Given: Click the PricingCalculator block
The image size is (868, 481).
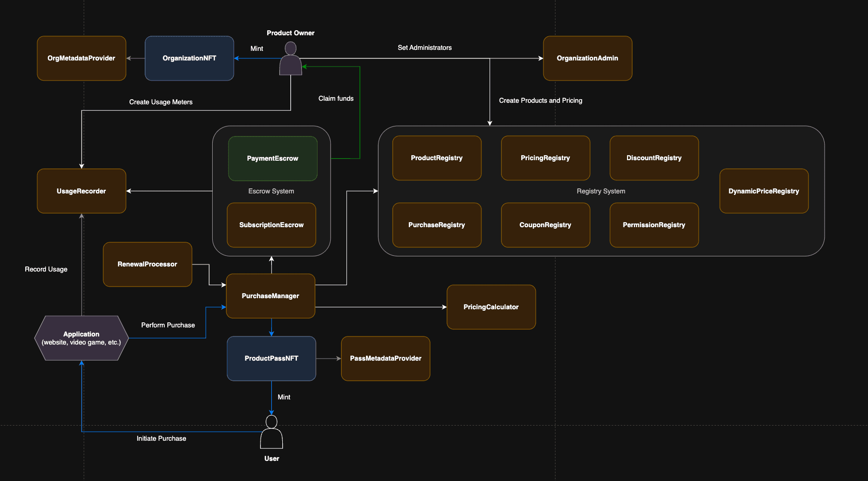Looking at the screenshot, I should (490, 307).
